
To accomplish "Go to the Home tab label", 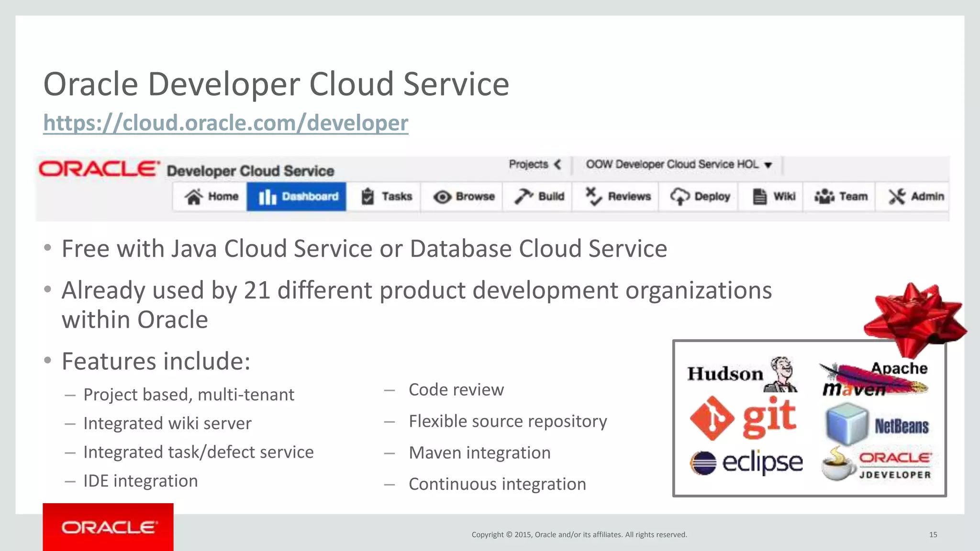I will coord(223,197).
